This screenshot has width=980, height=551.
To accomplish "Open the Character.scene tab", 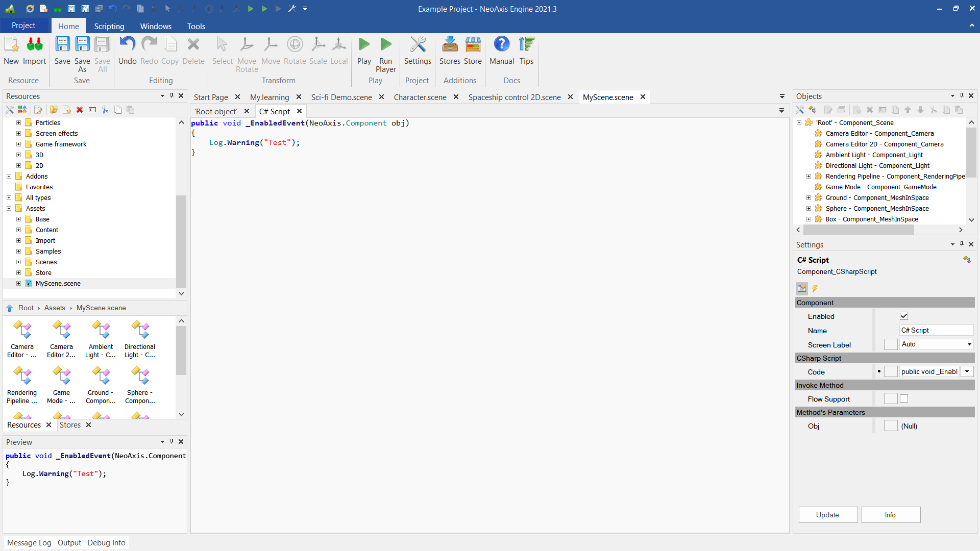I will [x=419, y=97].
